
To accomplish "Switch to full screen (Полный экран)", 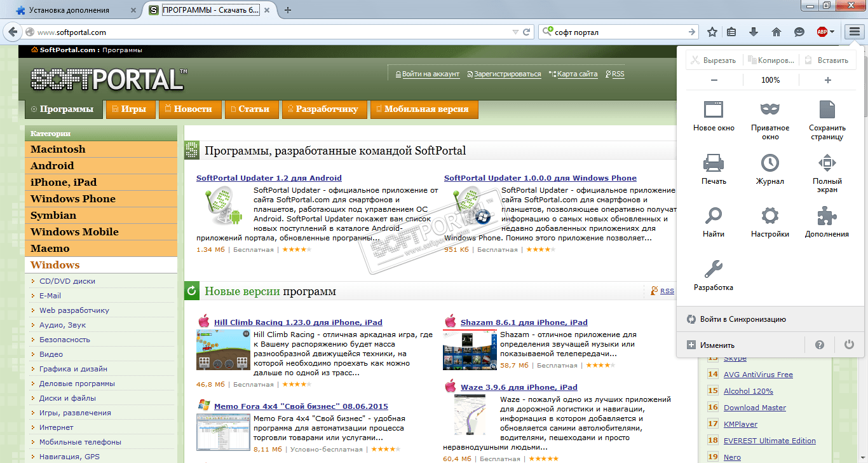I will coord(827,173).
